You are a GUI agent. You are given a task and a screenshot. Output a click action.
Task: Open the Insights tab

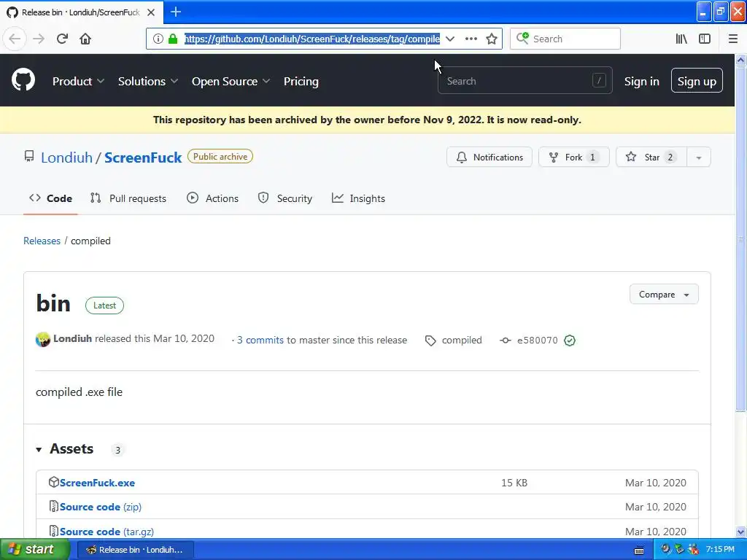coord(358,198)
